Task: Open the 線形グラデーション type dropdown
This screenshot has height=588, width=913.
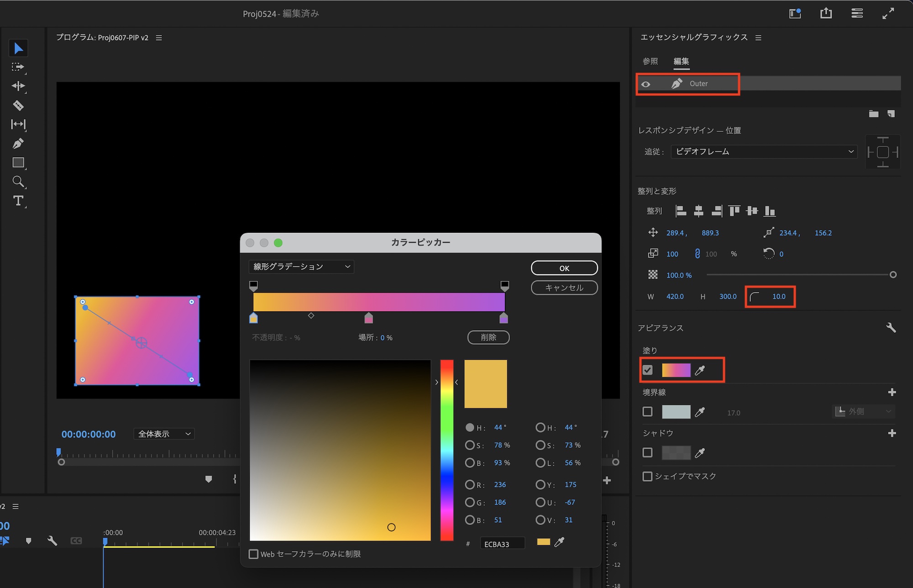Action: coord(301,267)
